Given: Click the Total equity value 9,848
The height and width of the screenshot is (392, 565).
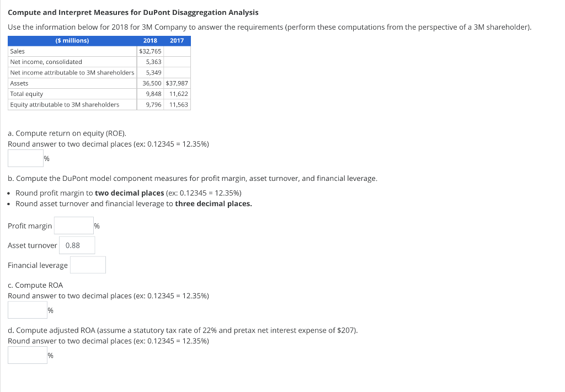Looking at the screenshot, I should click(154, 94).
